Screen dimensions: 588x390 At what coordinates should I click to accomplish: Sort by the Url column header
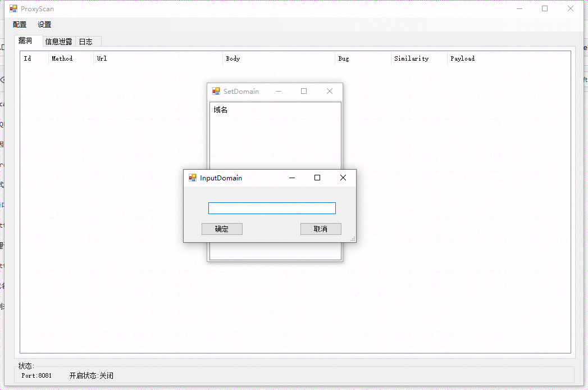point(158,58)
